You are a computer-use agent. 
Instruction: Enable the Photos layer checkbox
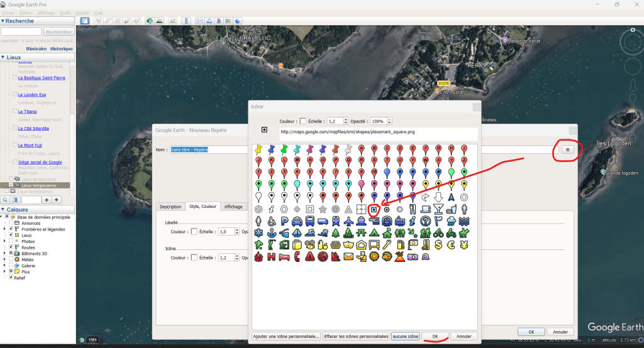(11, 241)
